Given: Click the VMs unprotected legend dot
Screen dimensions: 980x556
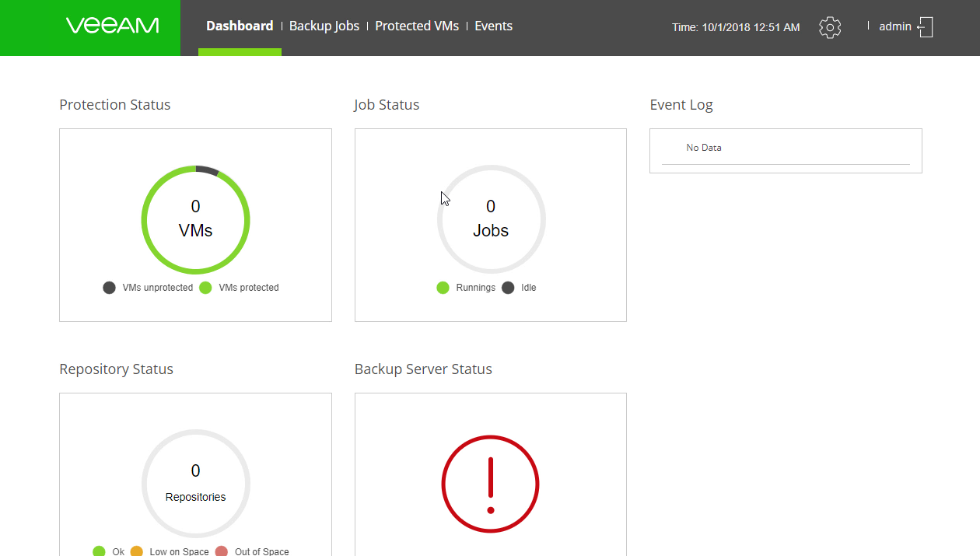Looking at the screenshot, I should click(x=109, y=288).
